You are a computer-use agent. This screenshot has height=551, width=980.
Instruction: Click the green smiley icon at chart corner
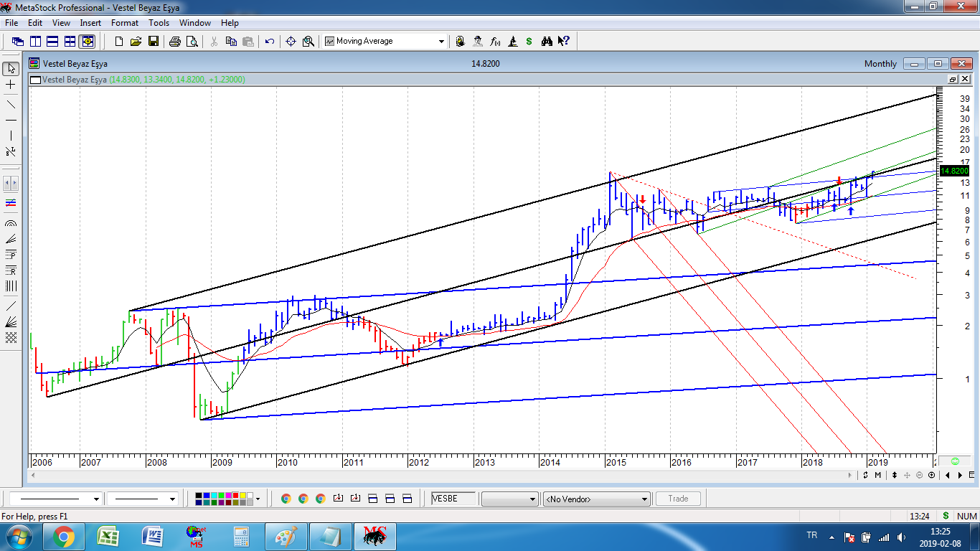point(955,461)
